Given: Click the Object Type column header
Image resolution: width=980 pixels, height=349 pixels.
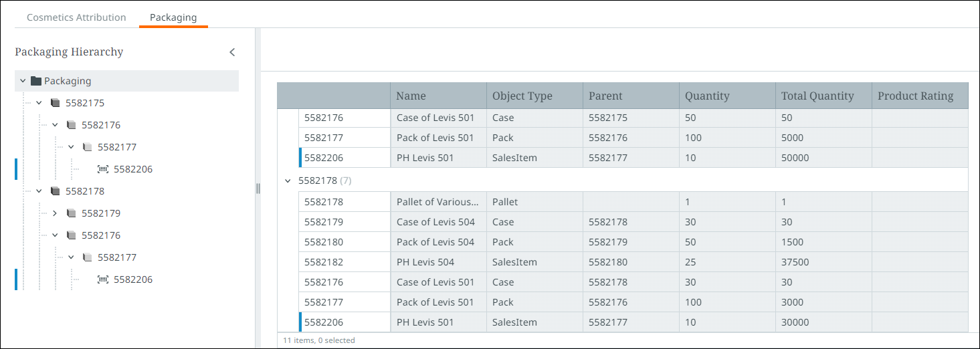Looking at the screenshot, I should tap(522, 96).
